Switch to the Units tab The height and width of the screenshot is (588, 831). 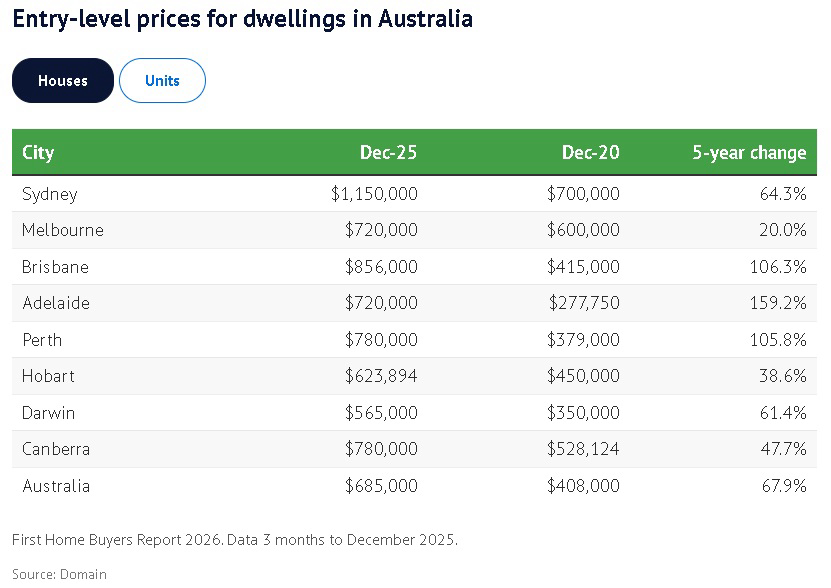click(x=162, y=81)
